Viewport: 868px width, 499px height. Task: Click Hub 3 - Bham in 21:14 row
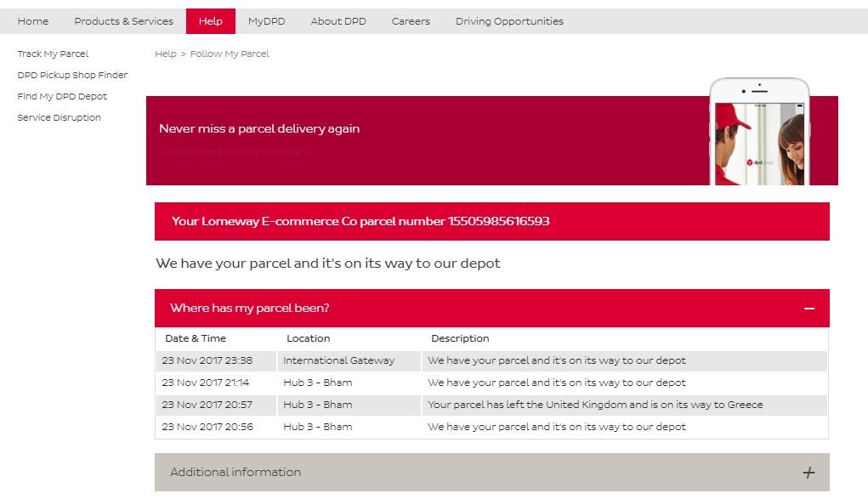pyautogui.click(x=349, y=383)
